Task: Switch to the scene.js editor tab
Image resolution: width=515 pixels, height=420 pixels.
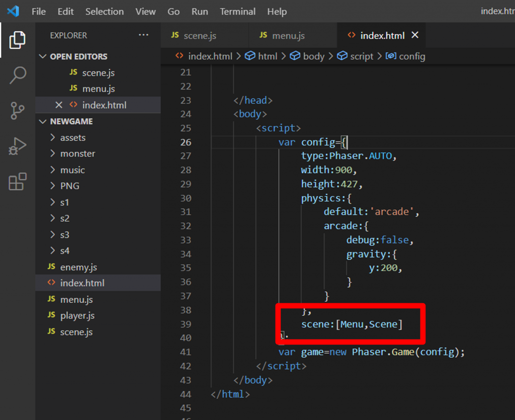Action: click(205, 35)
